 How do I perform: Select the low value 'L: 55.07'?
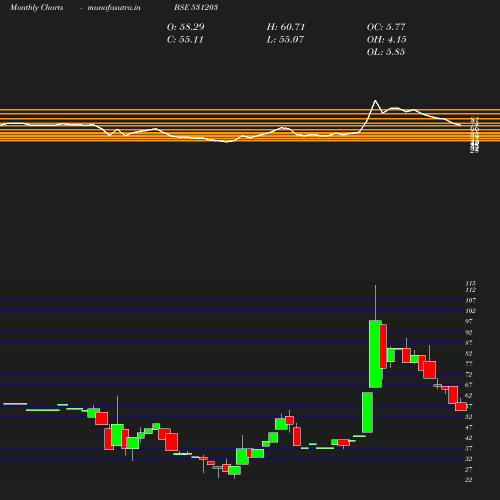[285, 40]
